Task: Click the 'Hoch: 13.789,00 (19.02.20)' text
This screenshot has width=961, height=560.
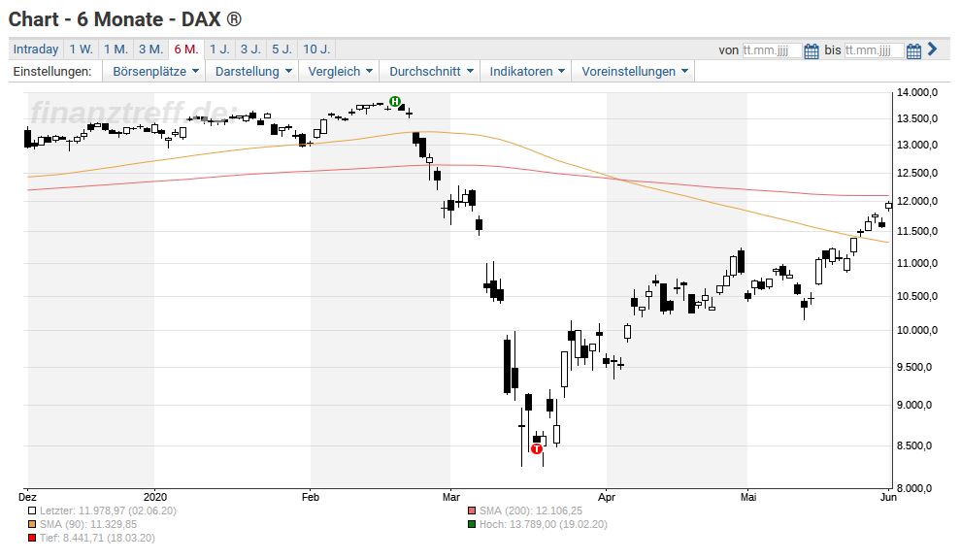Action: coord(543,524)
